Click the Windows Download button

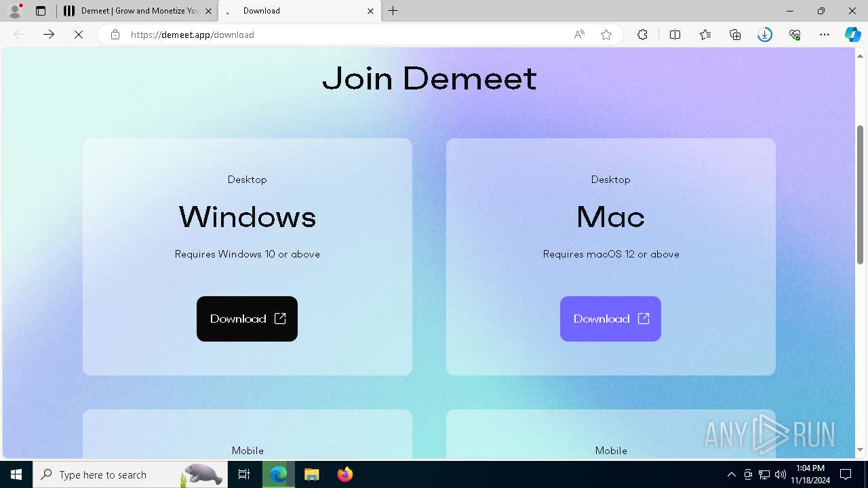tap(247, 319)
